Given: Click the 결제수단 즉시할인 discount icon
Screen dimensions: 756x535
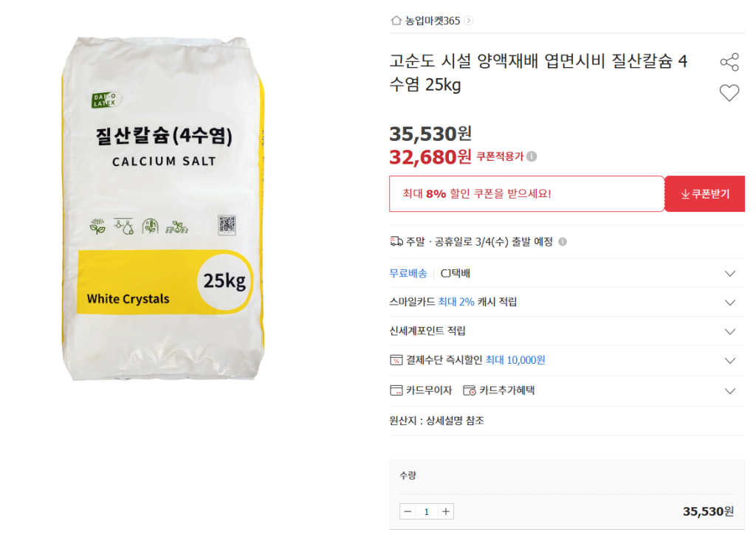Looking at the screenshot, I should coord(396,360).
